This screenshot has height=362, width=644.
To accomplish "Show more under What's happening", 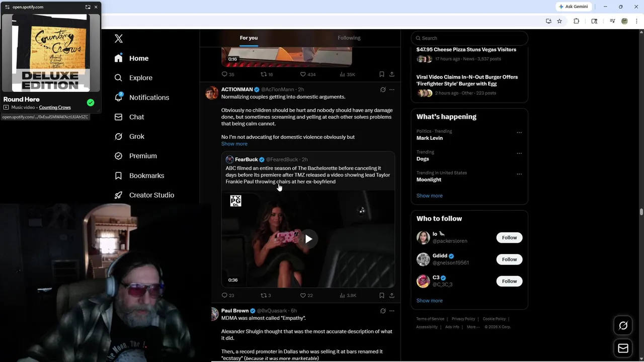I will (x=430, y=196).
